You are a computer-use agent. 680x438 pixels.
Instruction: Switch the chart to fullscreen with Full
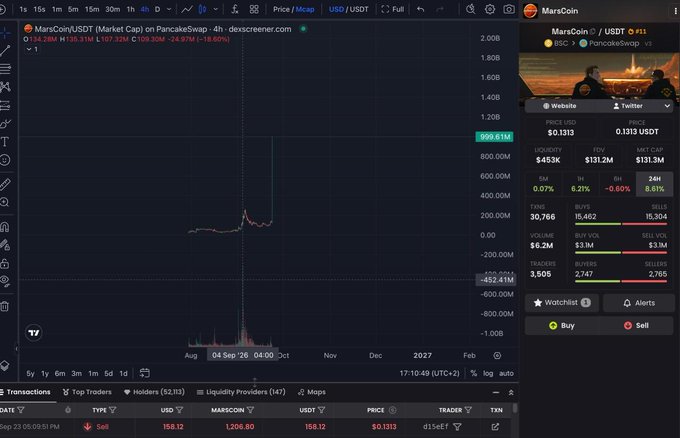[x=392, y=9]
